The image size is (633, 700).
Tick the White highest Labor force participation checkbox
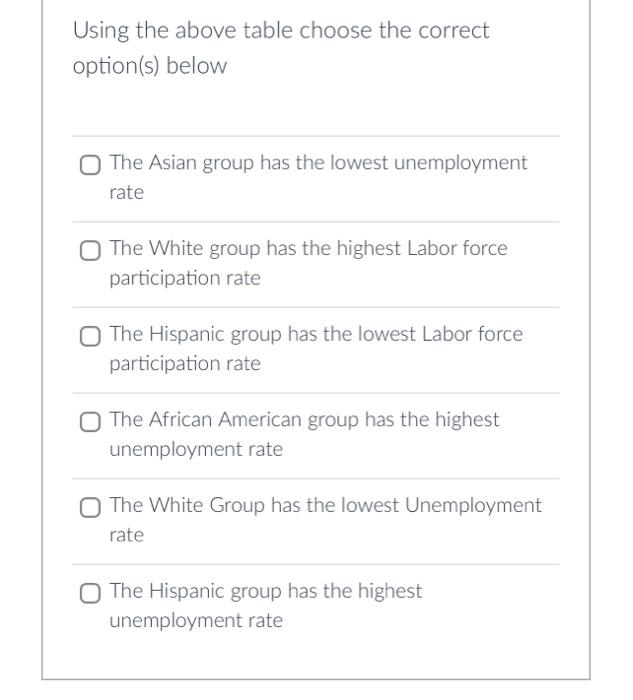pos(90,250)
